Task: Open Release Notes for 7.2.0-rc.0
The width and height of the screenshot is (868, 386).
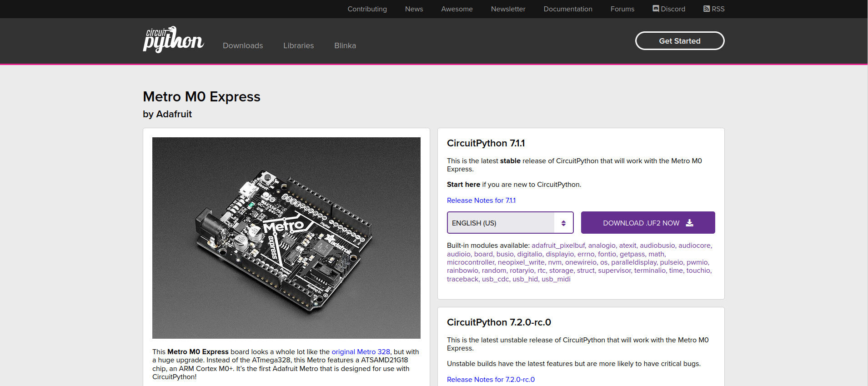Action: pyautogui.click(x=491, y=380)
